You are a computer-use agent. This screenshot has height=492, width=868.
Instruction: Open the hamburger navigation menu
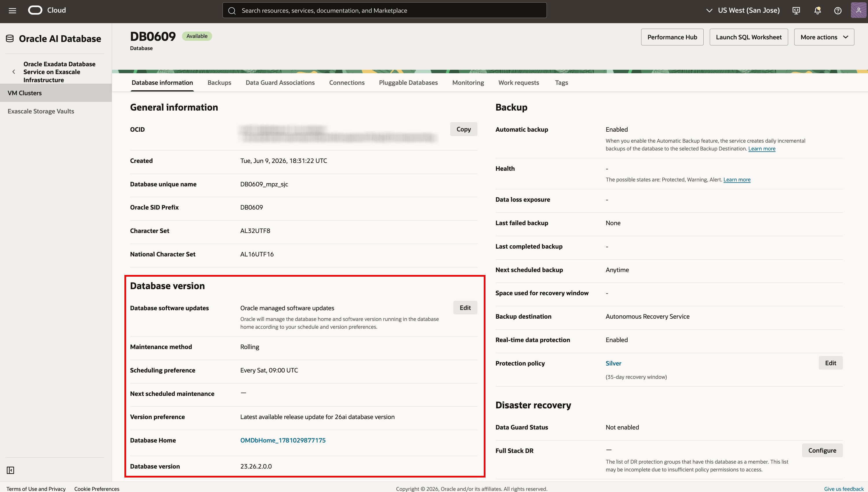(x=12, y=10)
